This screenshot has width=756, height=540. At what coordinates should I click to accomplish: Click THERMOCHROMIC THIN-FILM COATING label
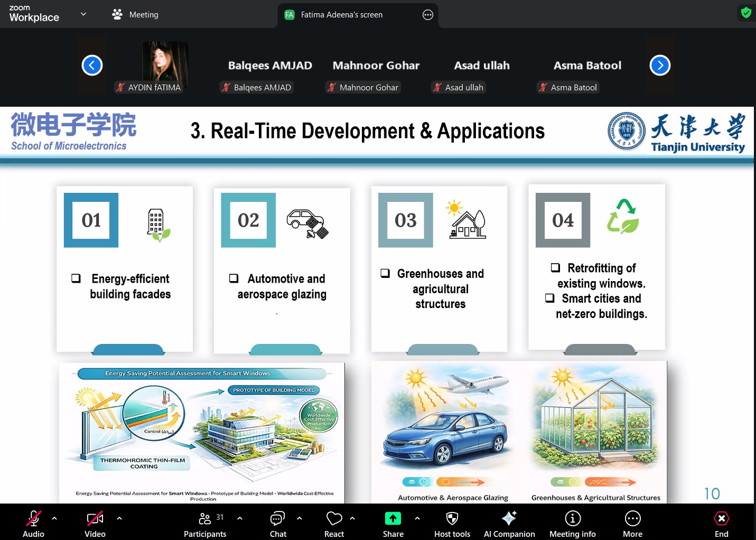pos(143,463)
